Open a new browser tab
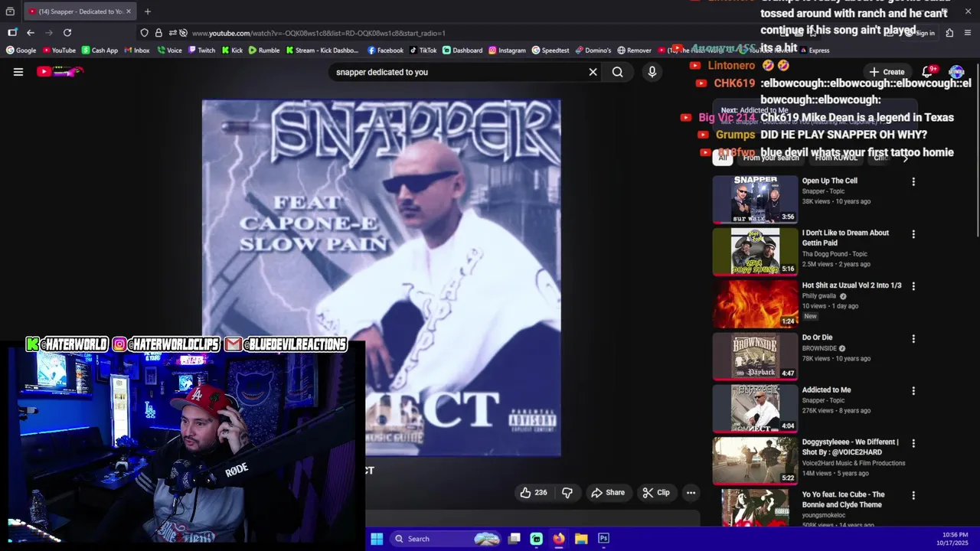 pos(148,11)
